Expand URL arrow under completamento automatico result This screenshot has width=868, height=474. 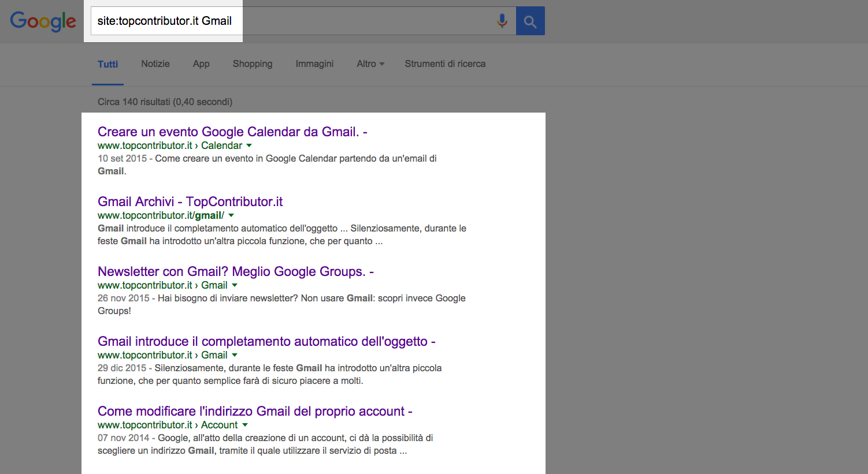235,355
